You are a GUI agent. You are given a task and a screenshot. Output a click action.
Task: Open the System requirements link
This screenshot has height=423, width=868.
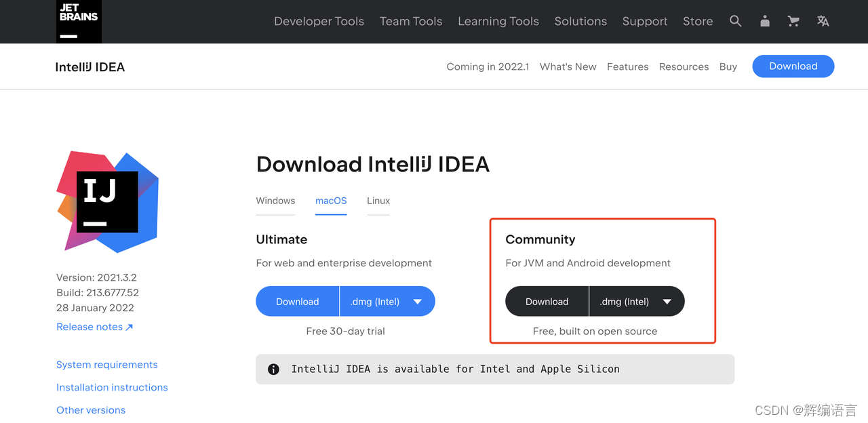(x=107, y=365)
